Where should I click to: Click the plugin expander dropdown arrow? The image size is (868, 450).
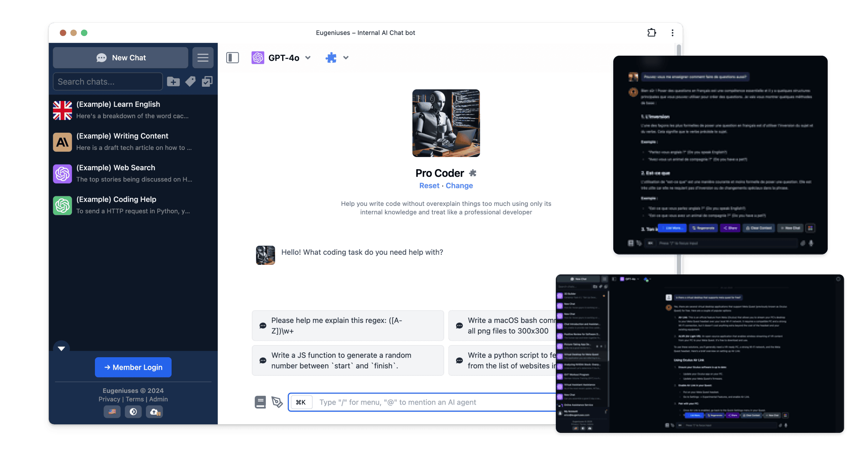point(345,57)
